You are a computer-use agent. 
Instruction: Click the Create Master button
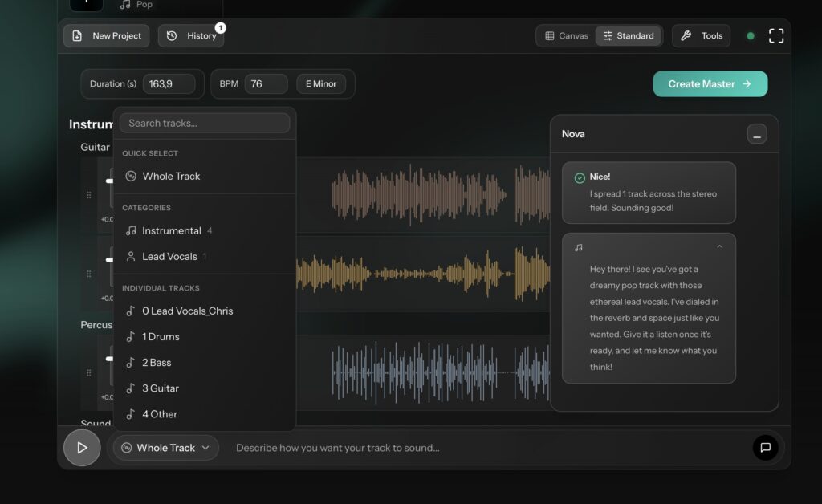pyautogui.click(x=710, y=83)
